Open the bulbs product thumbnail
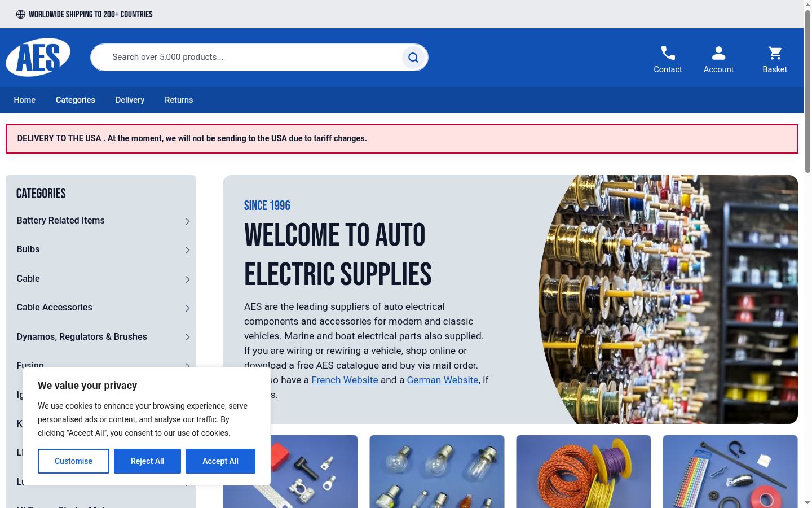 [437, 471]
